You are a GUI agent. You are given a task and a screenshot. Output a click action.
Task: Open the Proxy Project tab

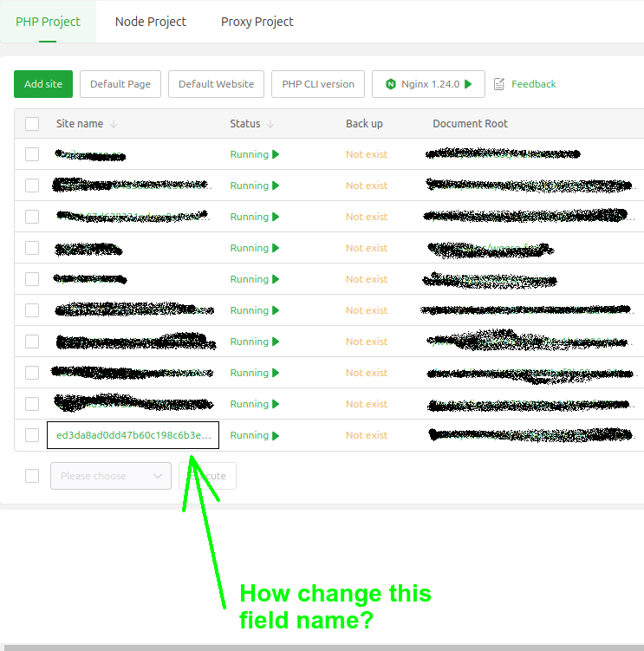pos(257,22)
